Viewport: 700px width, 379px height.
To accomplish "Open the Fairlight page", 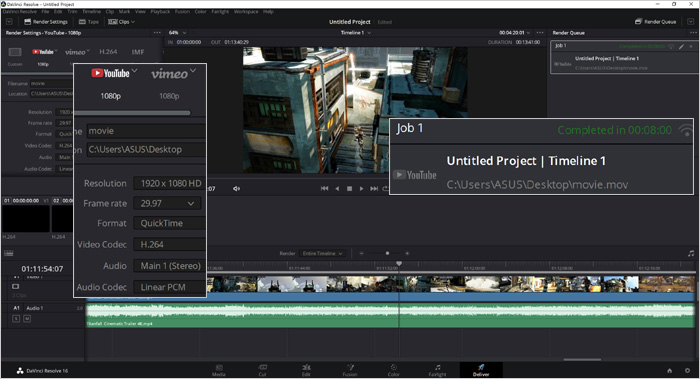I will click(x=438, y=370).
